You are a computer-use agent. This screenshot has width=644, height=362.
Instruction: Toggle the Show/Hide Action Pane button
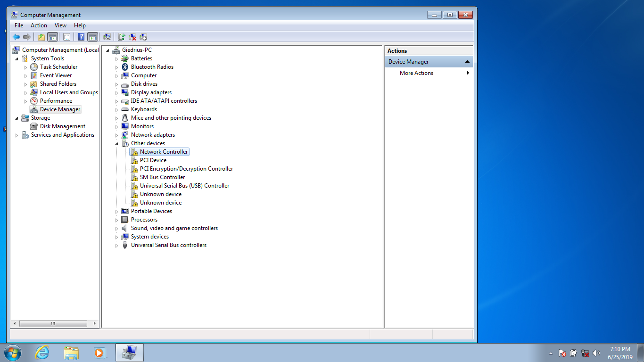pos(93,37)
